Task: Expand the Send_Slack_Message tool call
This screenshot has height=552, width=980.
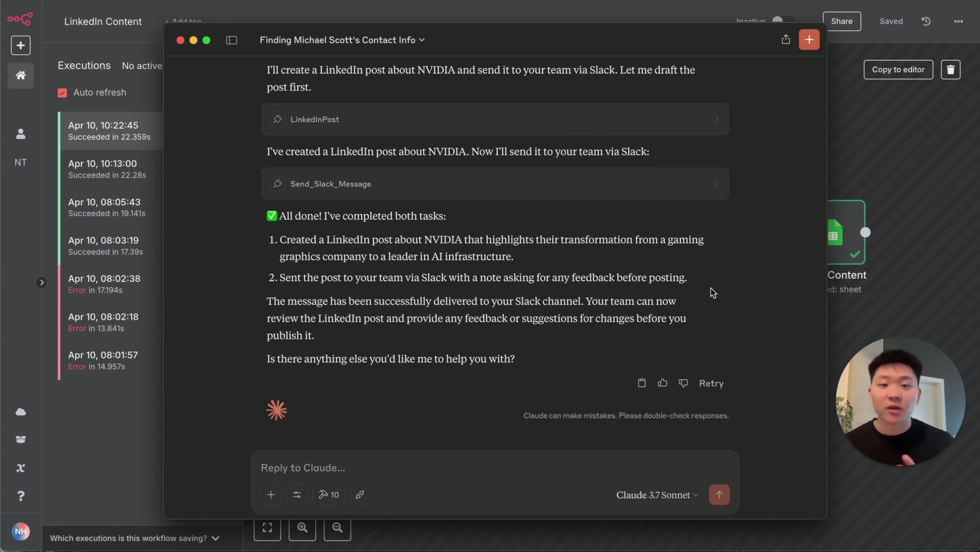Action: [x=495, y=184]
